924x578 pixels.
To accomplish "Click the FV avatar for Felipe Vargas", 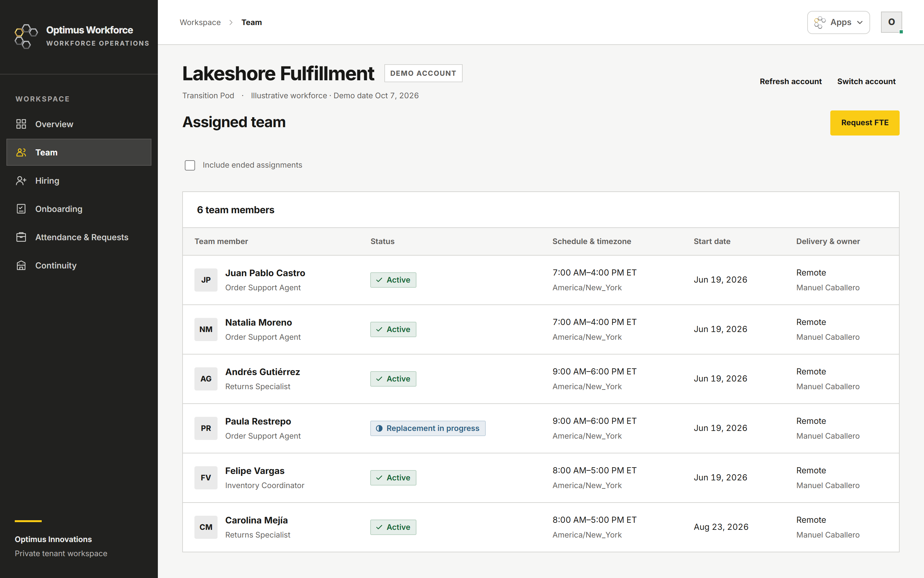I will point(206,477).
